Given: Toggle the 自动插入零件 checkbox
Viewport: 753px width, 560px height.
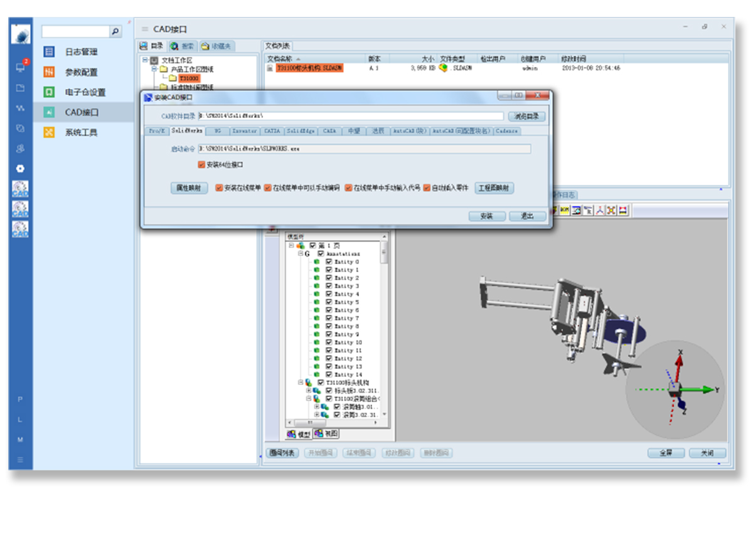Looking at the screenshot, I should coord(427,188).
